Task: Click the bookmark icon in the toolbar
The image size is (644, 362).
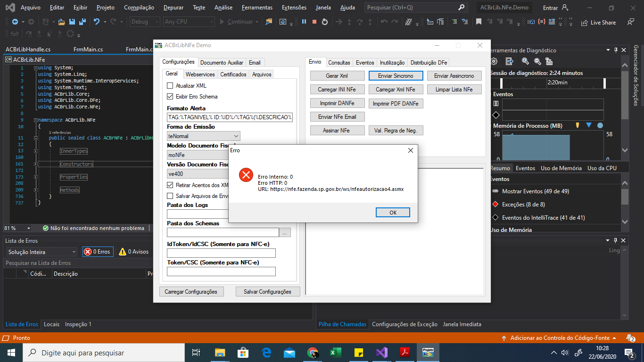Action: pos(479,22)
